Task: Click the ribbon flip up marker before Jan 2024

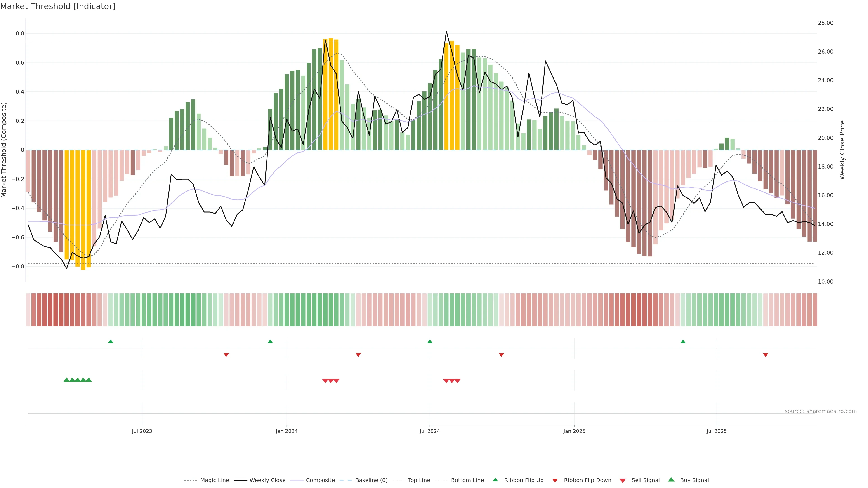Action: (270, 342)
